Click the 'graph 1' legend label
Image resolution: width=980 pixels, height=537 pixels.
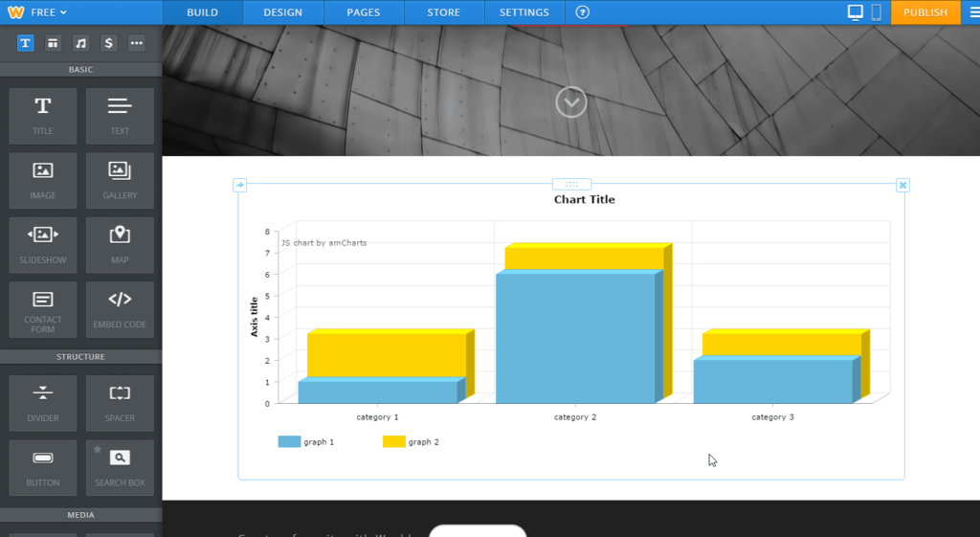coord(319,442)
